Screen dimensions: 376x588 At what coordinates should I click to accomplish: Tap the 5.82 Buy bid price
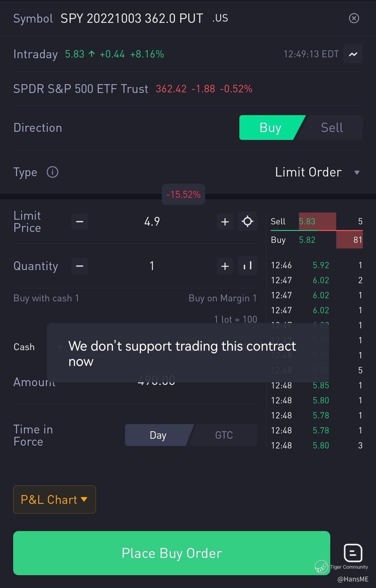pyautogui.click(x=307, y=240)
